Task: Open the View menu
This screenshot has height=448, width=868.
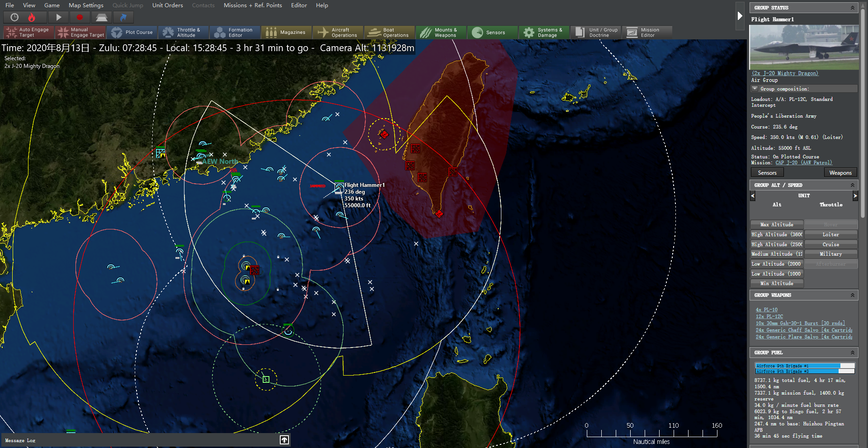Action: coord(29,5)
